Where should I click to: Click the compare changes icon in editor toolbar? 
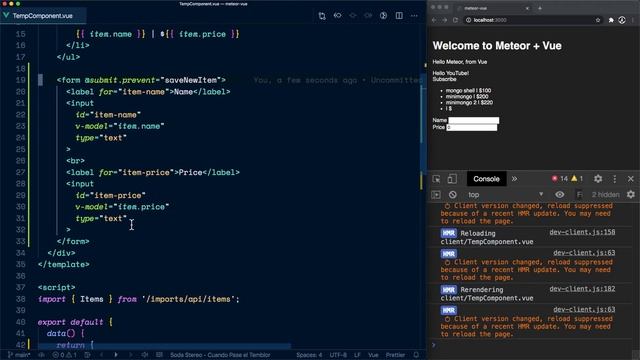(322, 16)
